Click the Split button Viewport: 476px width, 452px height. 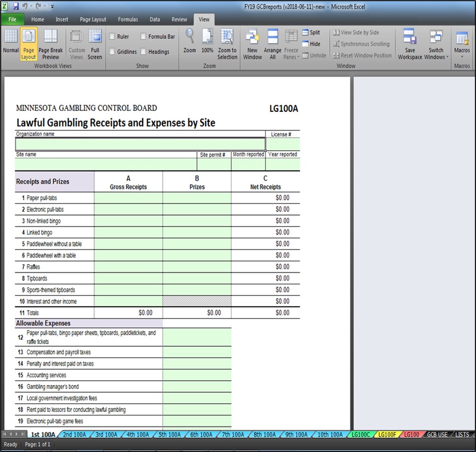tap(311, 32)
